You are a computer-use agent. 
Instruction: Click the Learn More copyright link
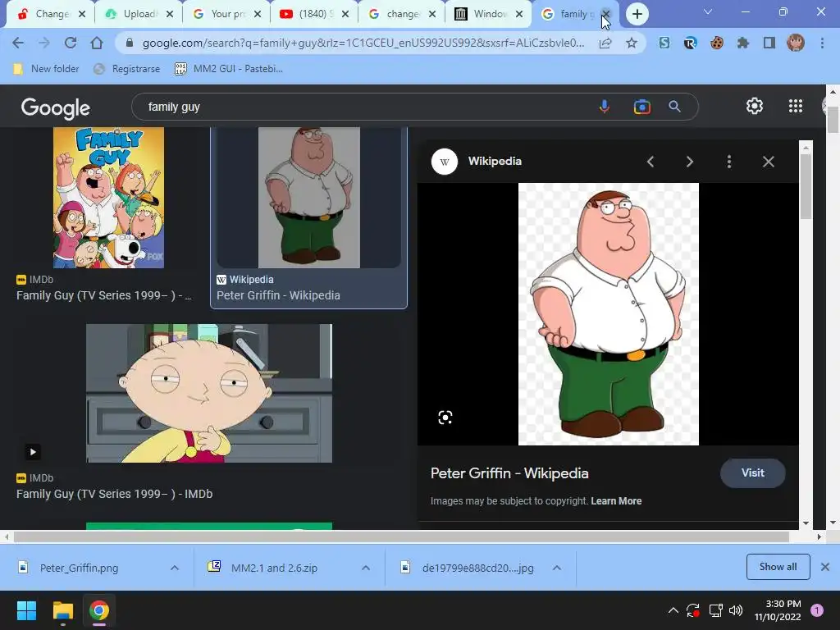pos(616,501)
